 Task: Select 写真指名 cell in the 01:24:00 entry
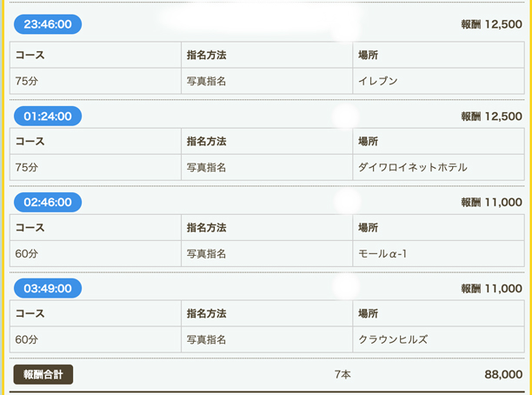click(206, 167)
